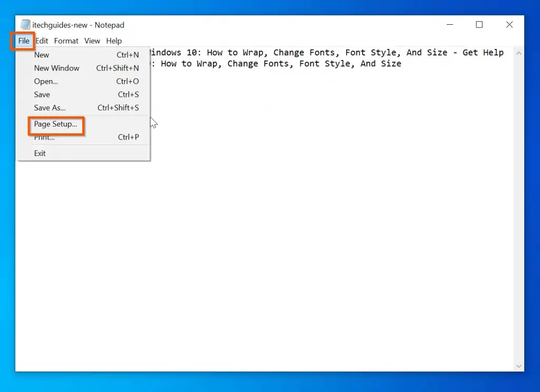
Task: Maximize the Notepad window
Action: click(x=479, y=25)
